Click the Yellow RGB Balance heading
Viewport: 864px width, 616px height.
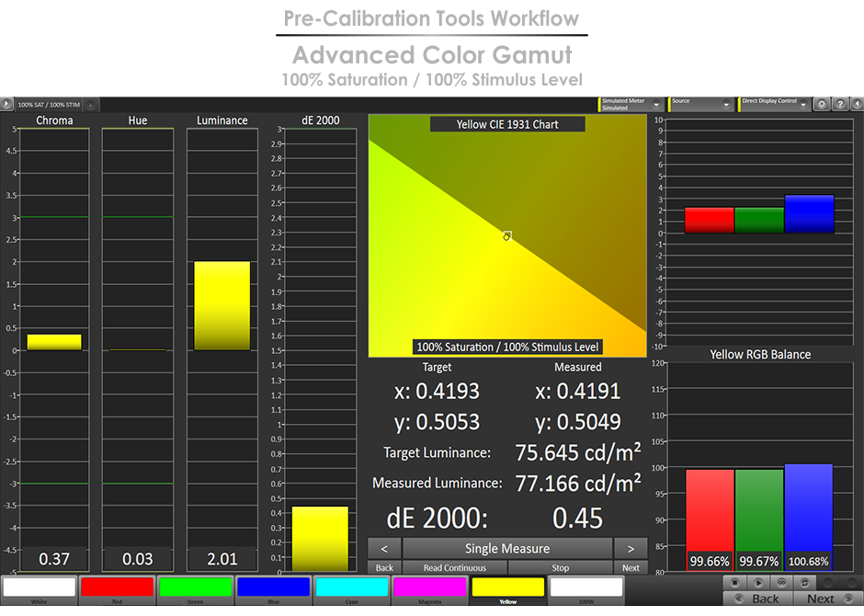pos(760,354)
